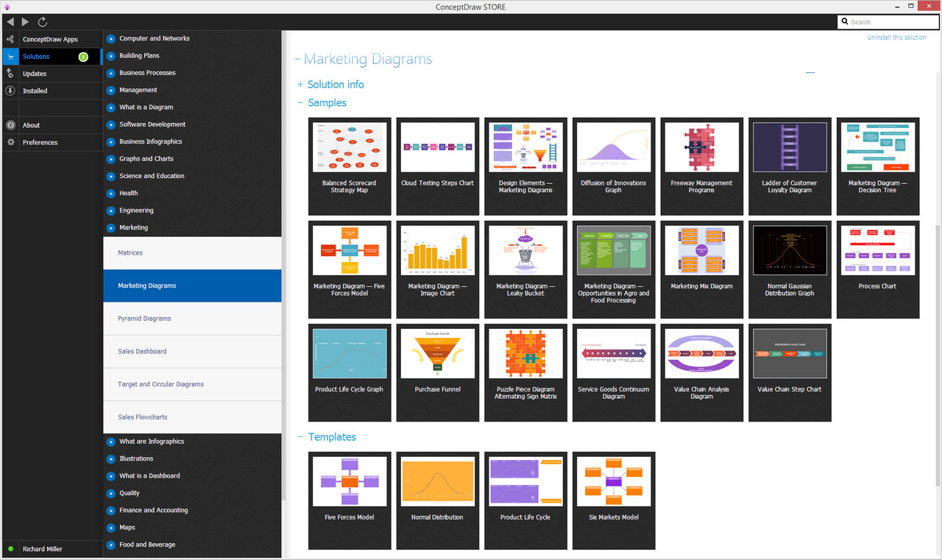Expand the Management category arrow
This screenshot has width=942, height=560.
pos(111,90)
